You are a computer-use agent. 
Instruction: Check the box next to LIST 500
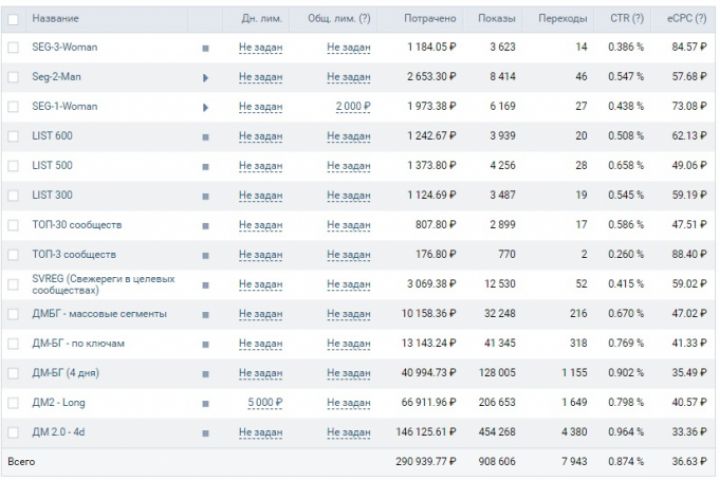tap(13, 165)
